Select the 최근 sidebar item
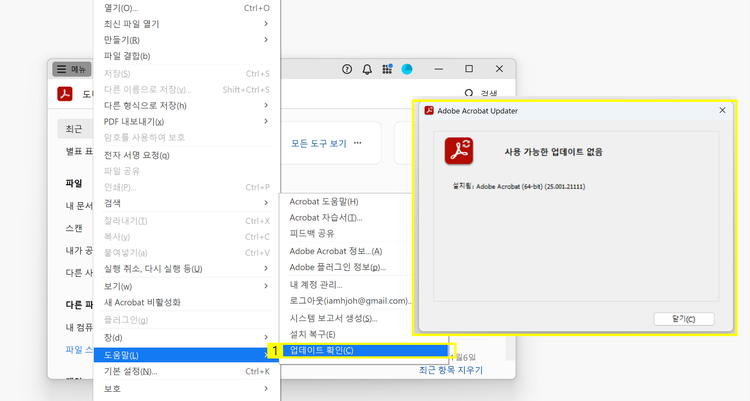This screenshot has height=401, width=750. [x=76, y=129]
